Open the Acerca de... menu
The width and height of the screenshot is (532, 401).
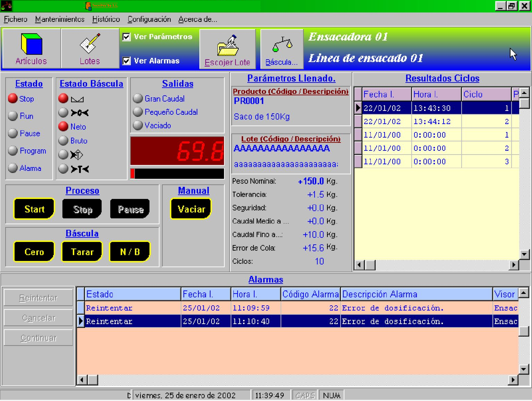[x=198, y=19]
